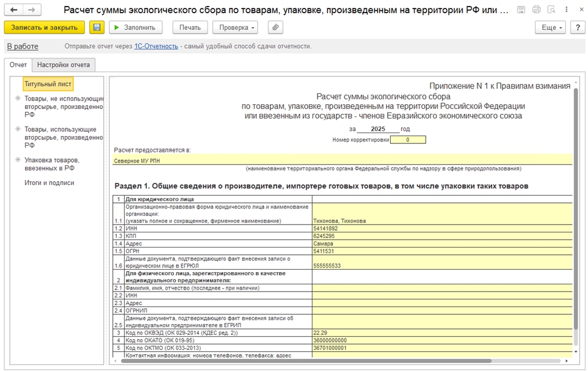Open "Итоги и подписи" section
The height and width of the screenshot is (371, 588).
click(49, 182)
